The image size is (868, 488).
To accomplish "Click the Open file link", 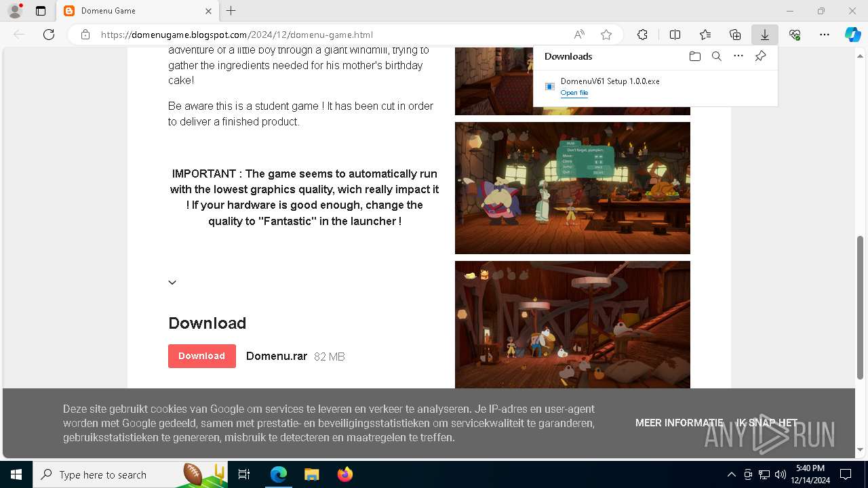I will (x=574, y=93).
